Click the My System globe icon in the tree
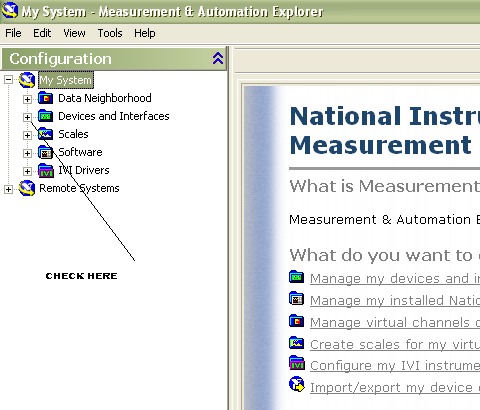Image resolution: width=480 pixels, height=410 pixels. [27, 80]
